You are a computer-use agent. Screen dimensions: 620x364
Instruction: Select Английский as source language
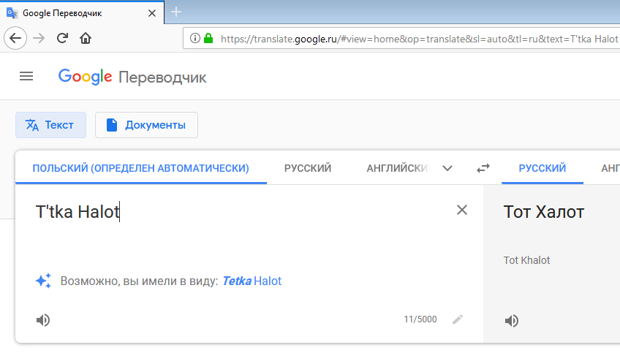396,168
